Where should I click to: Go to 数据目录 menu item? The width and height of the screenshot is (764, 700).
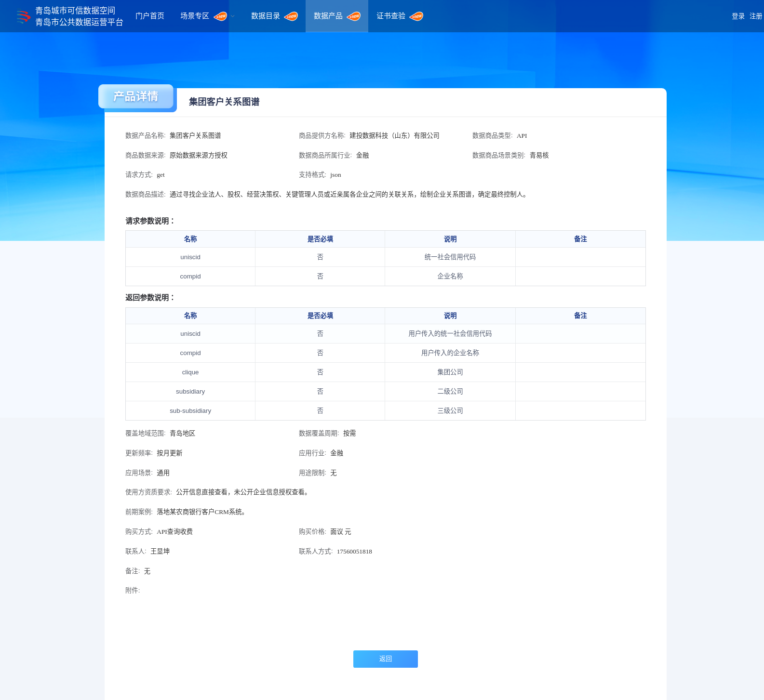266,16
